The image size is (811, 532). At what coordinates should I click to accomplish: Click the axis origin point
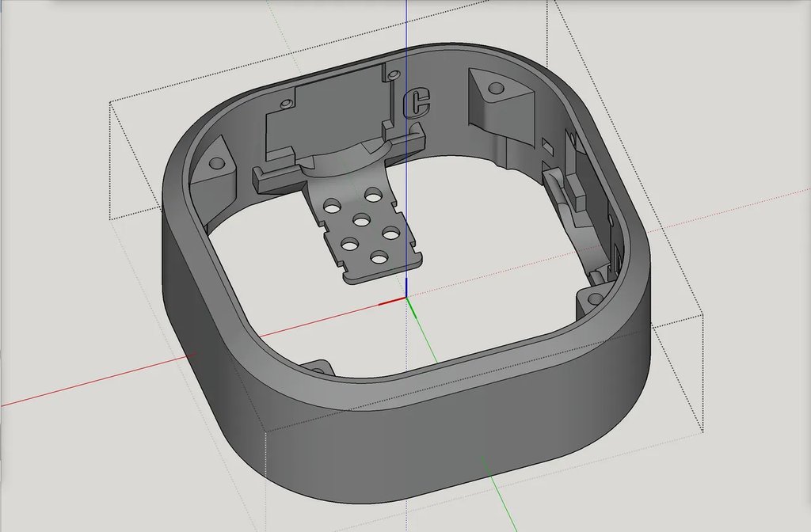coord(406,298)
